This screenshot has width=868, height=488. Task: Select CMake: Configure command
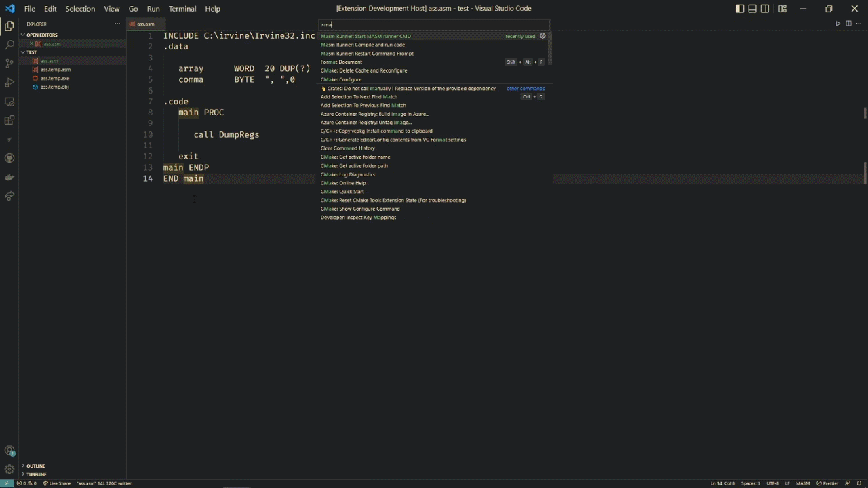434,79
